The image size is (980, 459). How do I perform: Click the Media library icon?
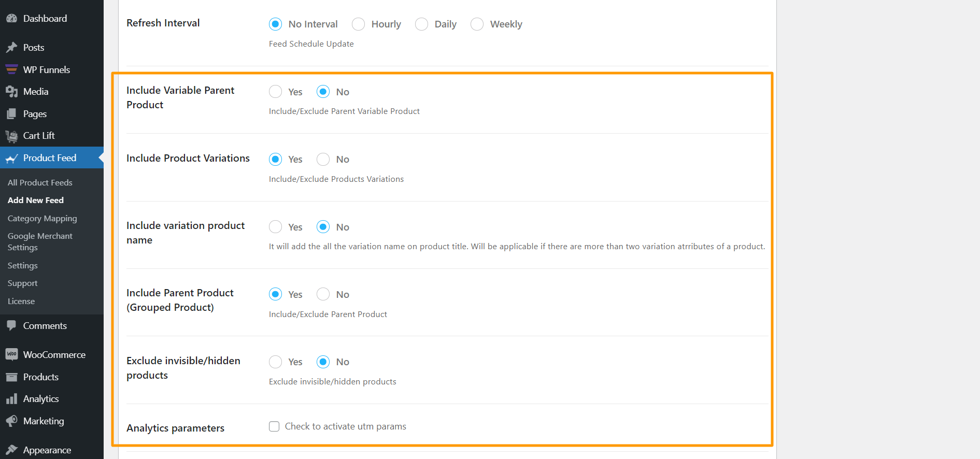pyautogui.click(x=11, y=92)
